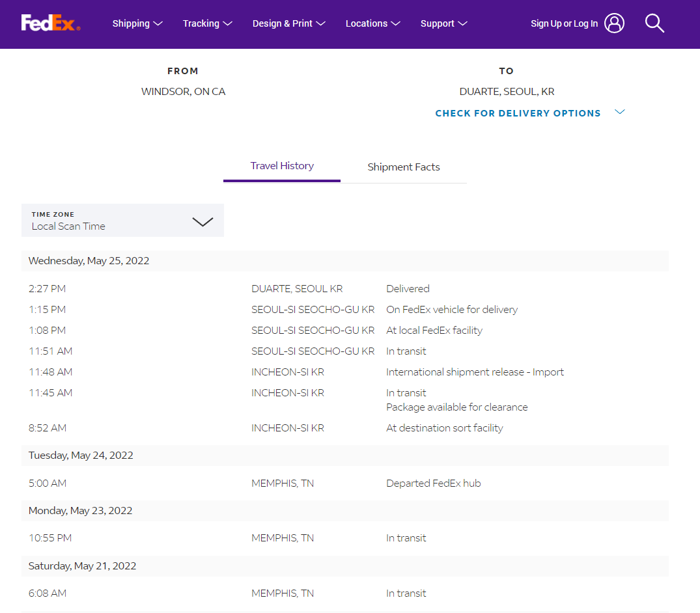Click On FedEx vehicle for delivery status
700x613 pixels.
pos(452,310)
